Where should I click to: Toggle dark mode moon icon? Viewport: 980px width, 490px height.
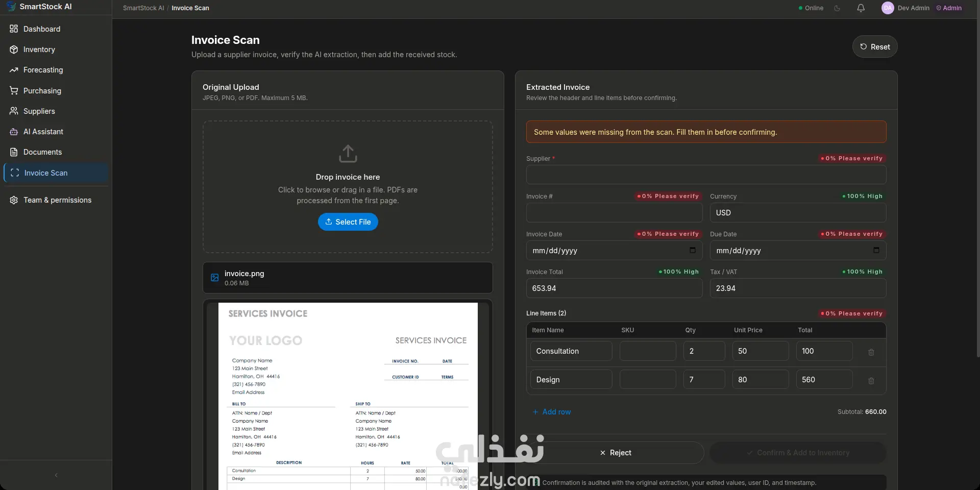(x=837, y=8)
